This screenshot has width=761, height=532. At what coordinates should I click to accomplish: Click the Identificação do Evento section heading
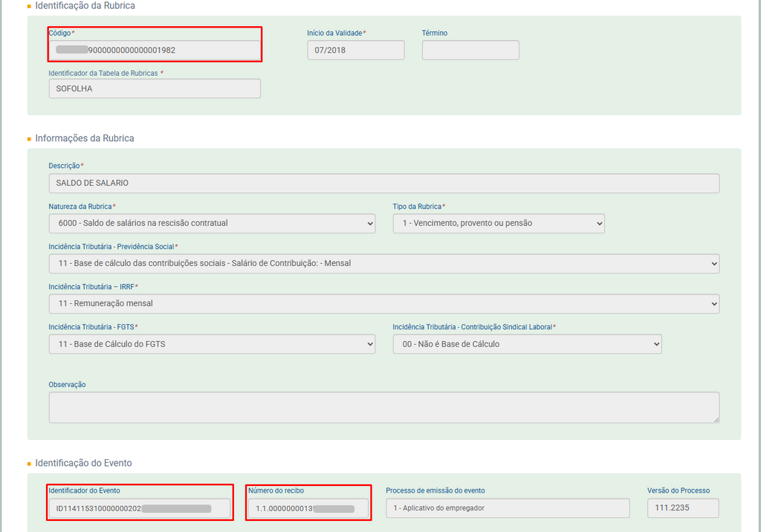tap(83, 463)
